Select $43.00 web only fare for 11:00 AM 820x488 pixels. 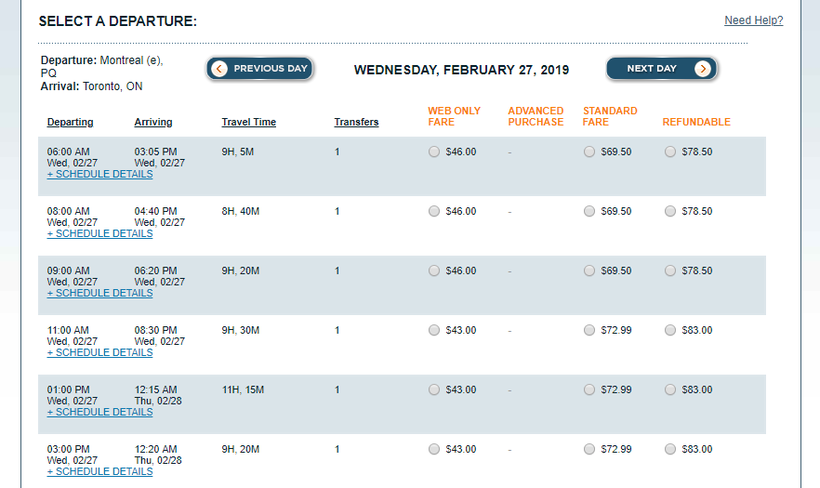pyautogui.click(x=433, y=331)
